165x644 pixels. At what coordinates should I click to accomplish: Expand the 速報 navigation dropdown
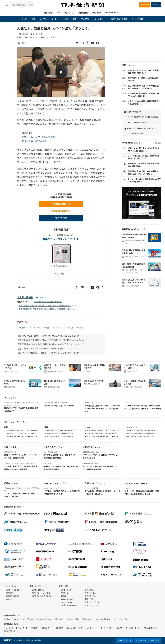[x=34, y=19]
